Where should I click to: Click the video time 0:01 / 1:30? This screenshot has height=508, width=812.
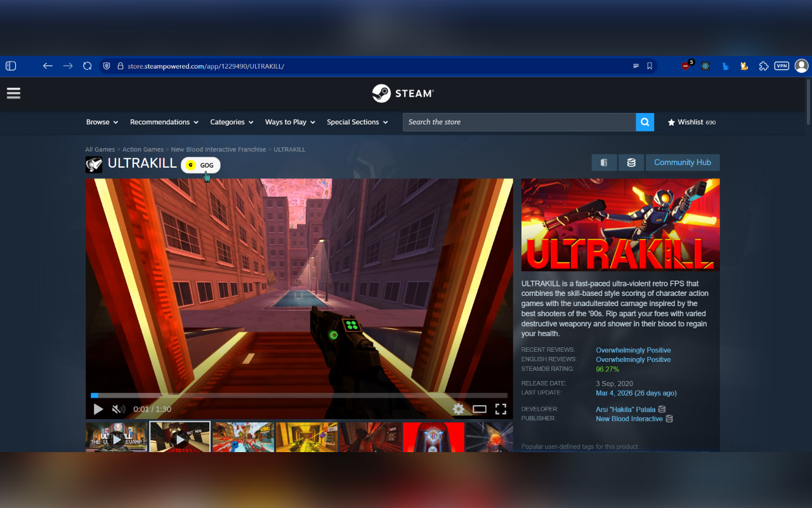click(x=152, y=410)
